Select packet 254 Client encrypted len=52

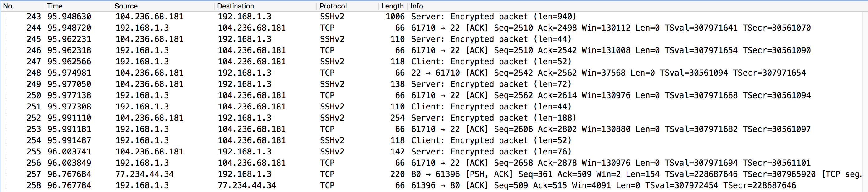[x=491, y=140]
